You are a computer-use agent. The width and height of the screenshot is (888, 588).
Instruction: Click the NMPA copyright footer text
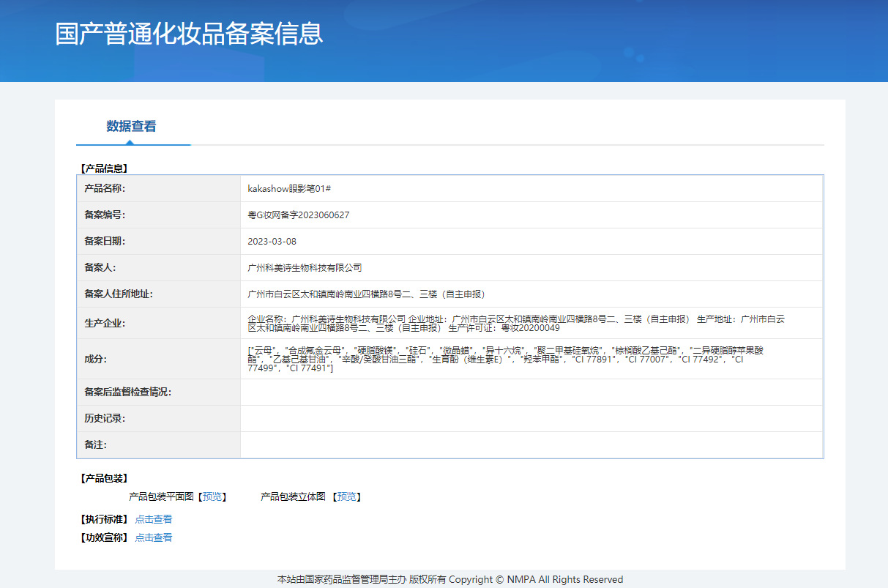coord(449,579)
